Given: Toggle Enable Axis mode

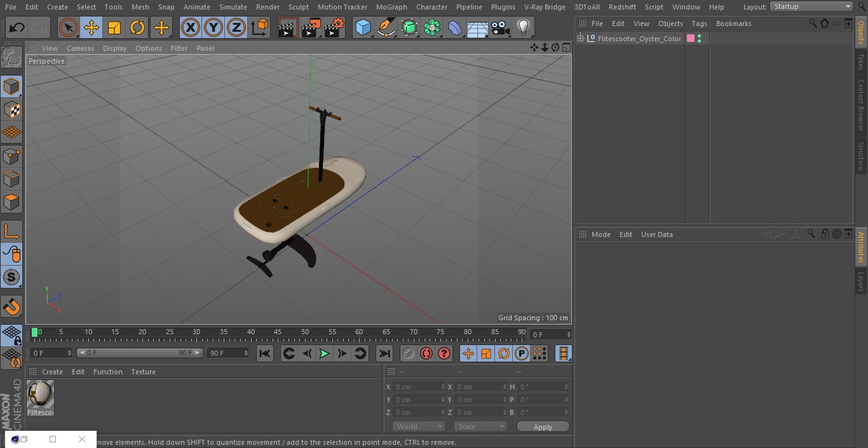Looking at the screenshot, I should click(11, 231).
